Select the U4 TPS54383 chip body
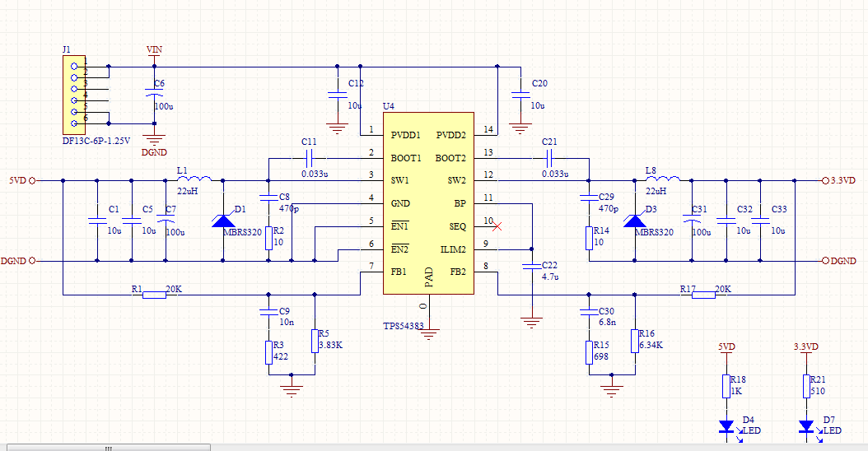The image size is (868, 451). (428, 203)
